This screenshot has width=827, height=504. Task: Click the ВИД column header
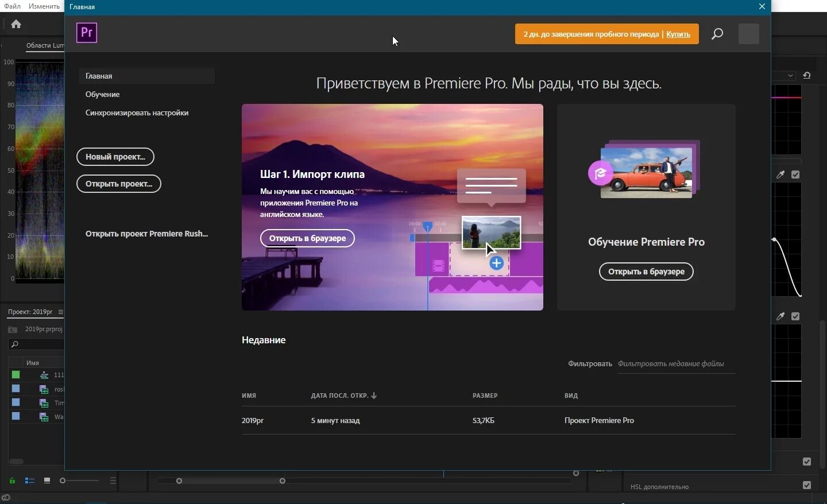point(571,396)
